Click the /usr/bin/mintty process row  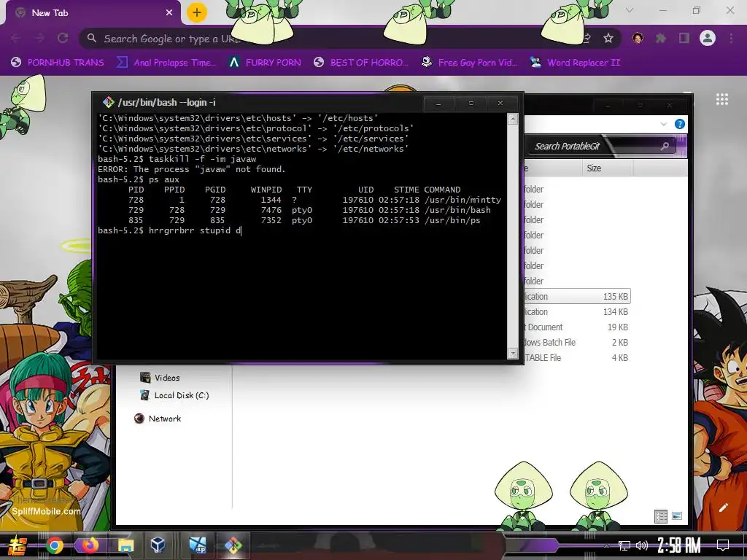301,200
